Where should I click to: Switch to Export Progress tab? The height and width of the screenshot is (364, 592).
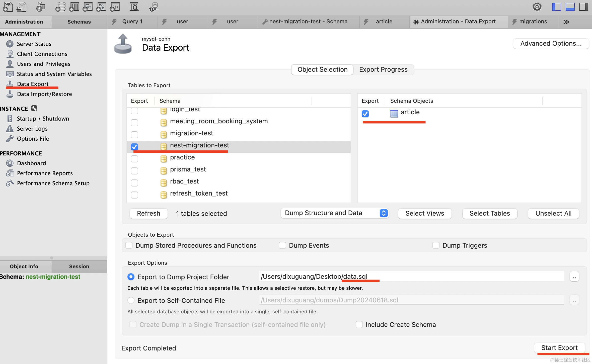(x=383, y=69)
